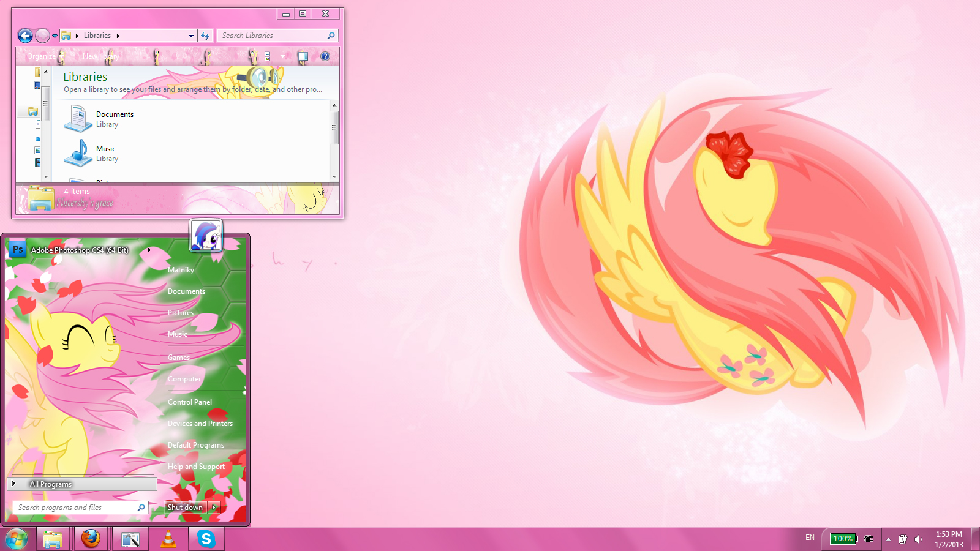The image size is (980, 551).
Task: Open Pictures from the Start menu
Action: (181, 313)
